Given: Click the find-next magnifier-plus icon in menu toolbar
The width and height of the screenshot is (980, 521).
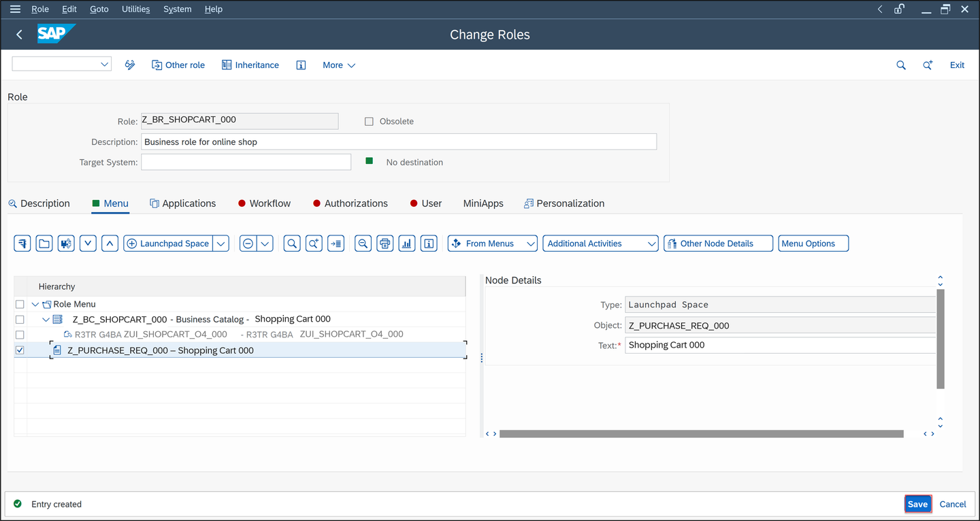Looking at the screenshot, I should (x=314, y=243).
